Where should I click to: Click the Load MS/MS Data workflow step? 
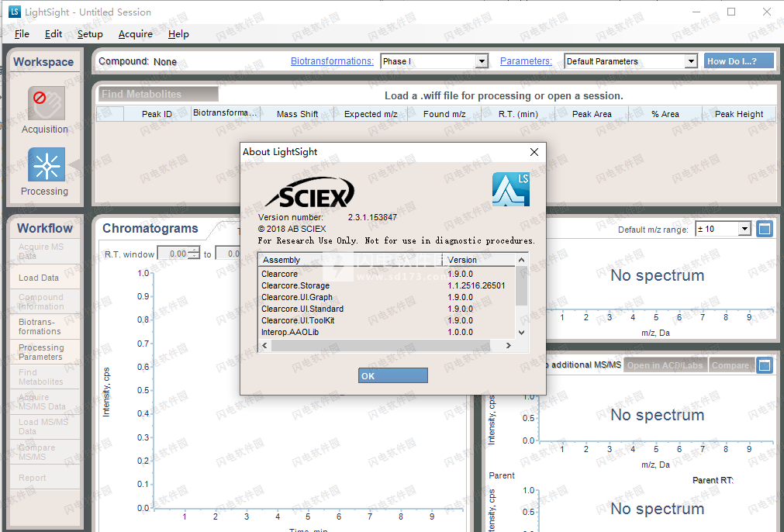[x=45, y=427]
